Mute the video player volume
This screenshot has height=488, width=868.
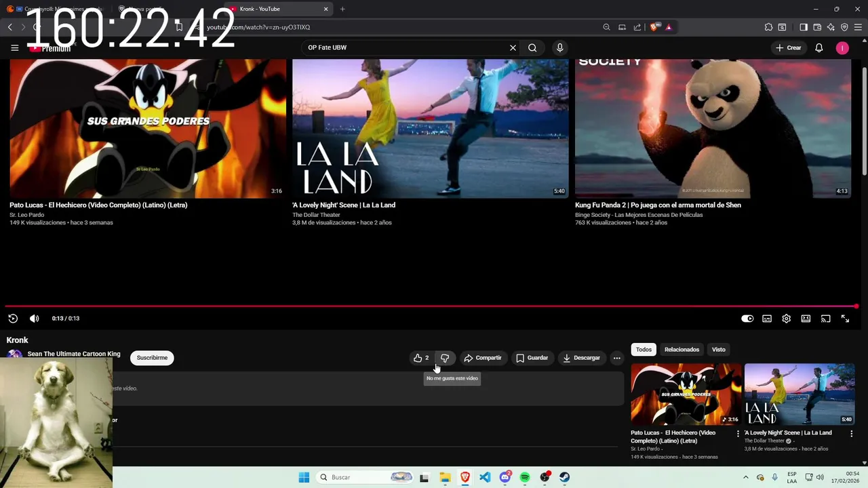click(x=35, y=319)
